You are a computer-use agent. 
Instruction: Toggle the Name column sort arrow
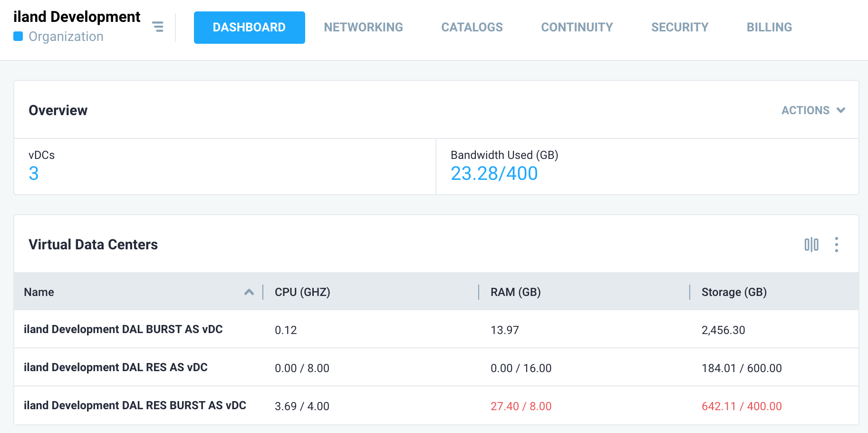249,292
